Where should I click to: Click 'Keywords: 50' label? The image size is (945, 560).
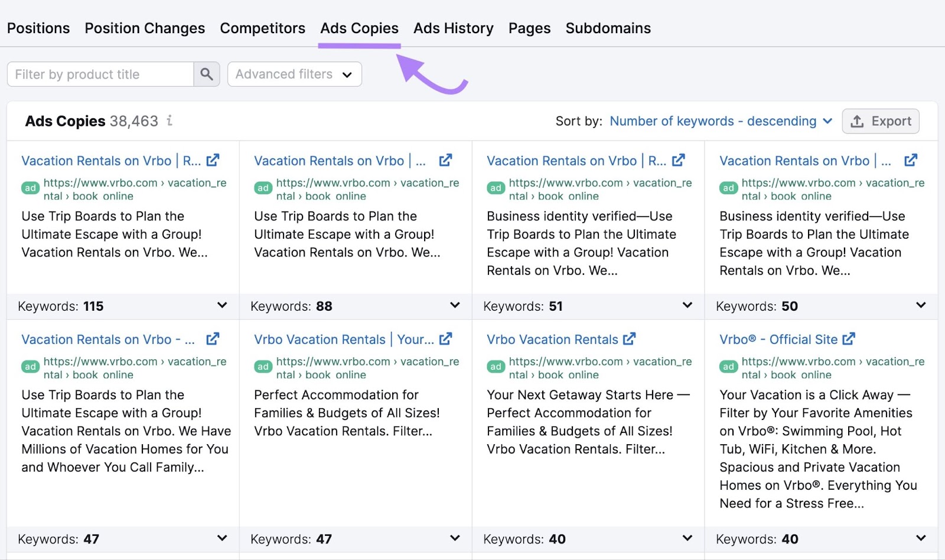[757, 306]
